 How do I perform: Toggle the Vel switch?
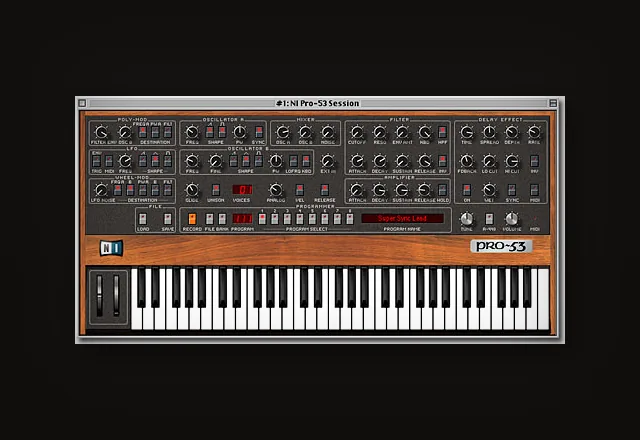[300, 190]
